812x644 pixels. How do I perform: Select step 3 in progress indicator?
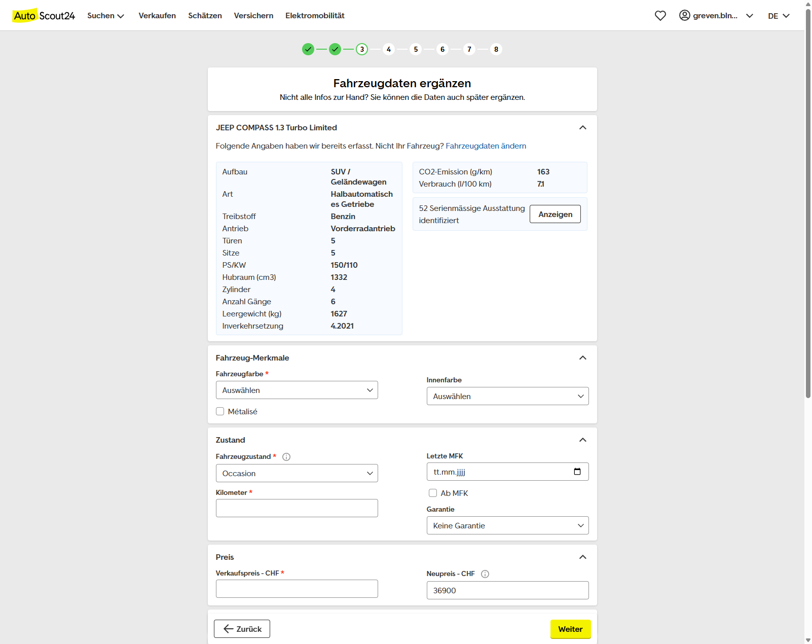(362, 49)
